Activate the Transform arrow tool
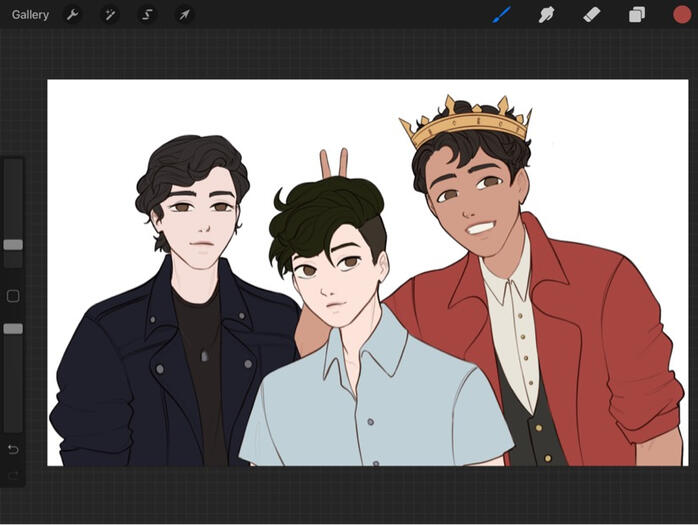698x525 pixels. [184, 15]
